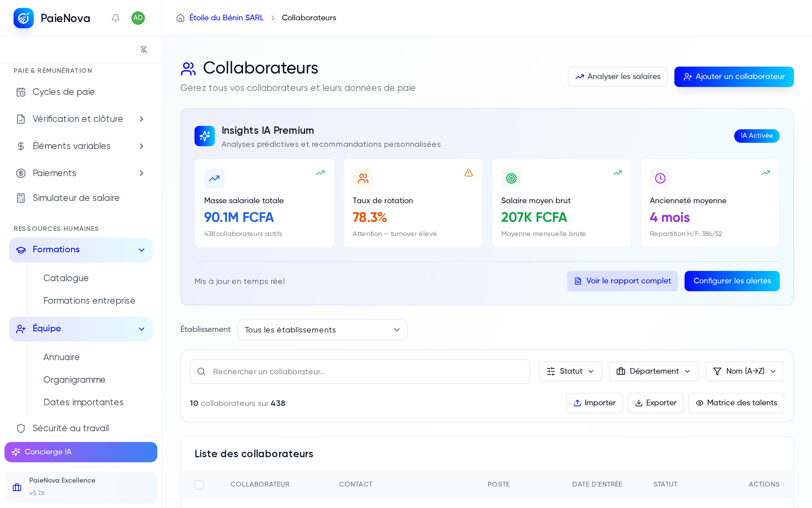Click the PaieNova logo icon
812x508 pixels.
coord(23,18)
